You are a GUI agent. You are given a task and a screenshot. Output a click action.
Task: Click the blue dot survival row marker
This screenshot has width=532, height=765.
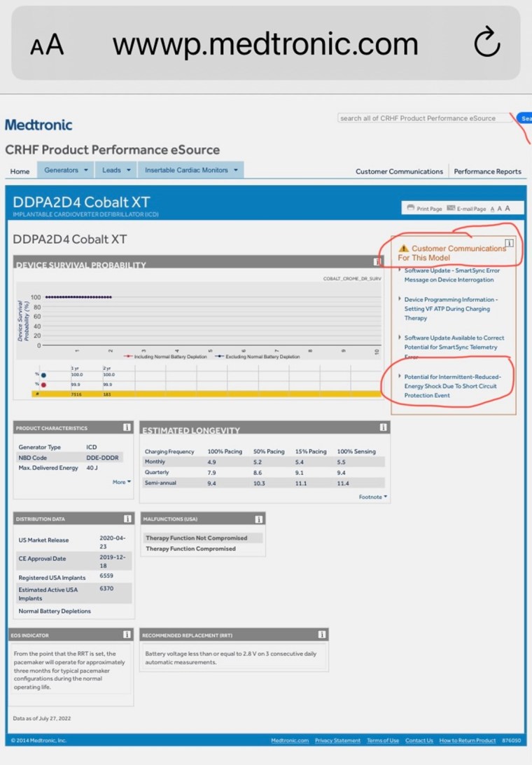pyautogui.click(x=44, y=375)
